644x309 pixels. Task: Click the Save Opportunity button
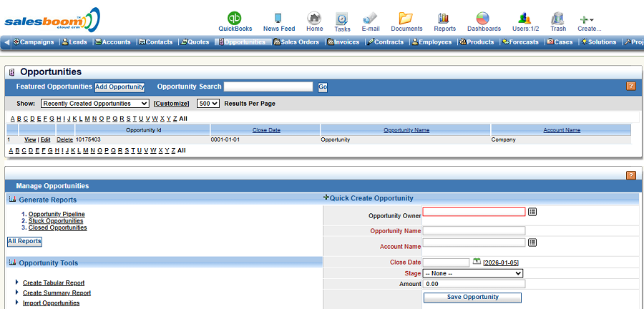(472, 297)
